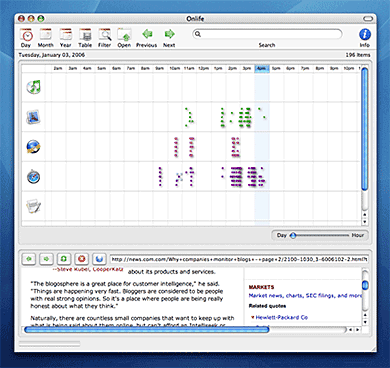Screen dimensions: 390x368
Task: Click web page scroll right arrow
Action: tap(358, 330)
